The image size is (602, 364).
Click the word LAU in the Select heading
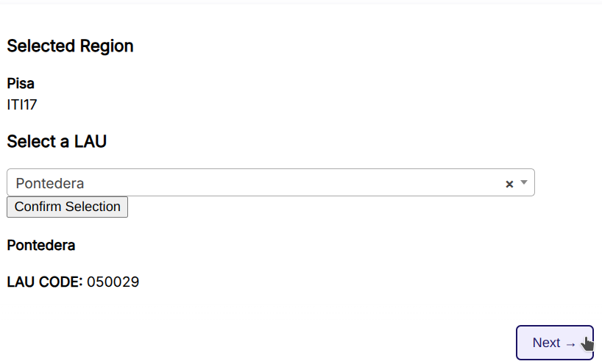[x=91, y=141]
